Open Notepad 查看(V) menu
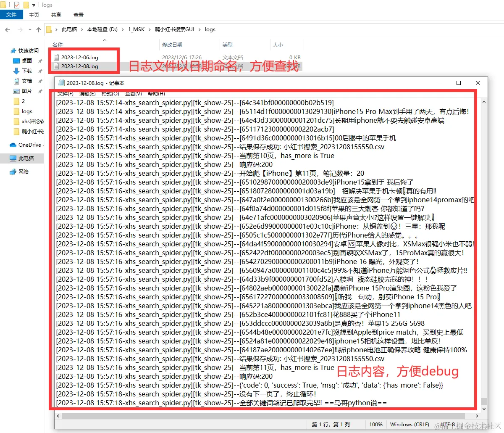Image resolution: width=504 pixels, height=433 pixels. point(134,93)
